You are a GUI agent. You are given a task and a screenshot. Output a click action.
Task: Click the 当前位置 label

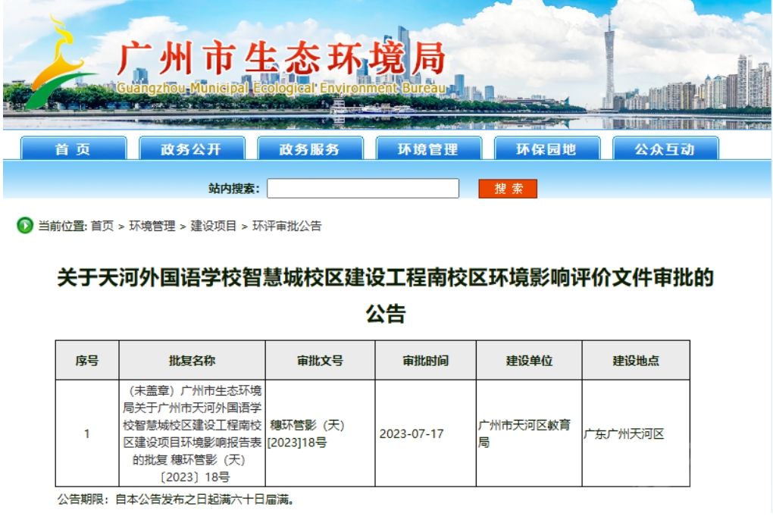click(63, 226)
